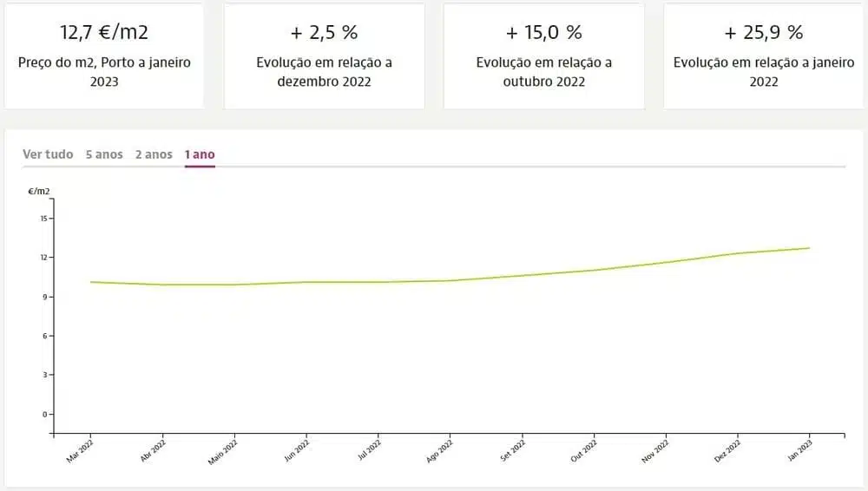Click the Maio 2022 axis label
The image size is (868, 491).
(223, 453)
